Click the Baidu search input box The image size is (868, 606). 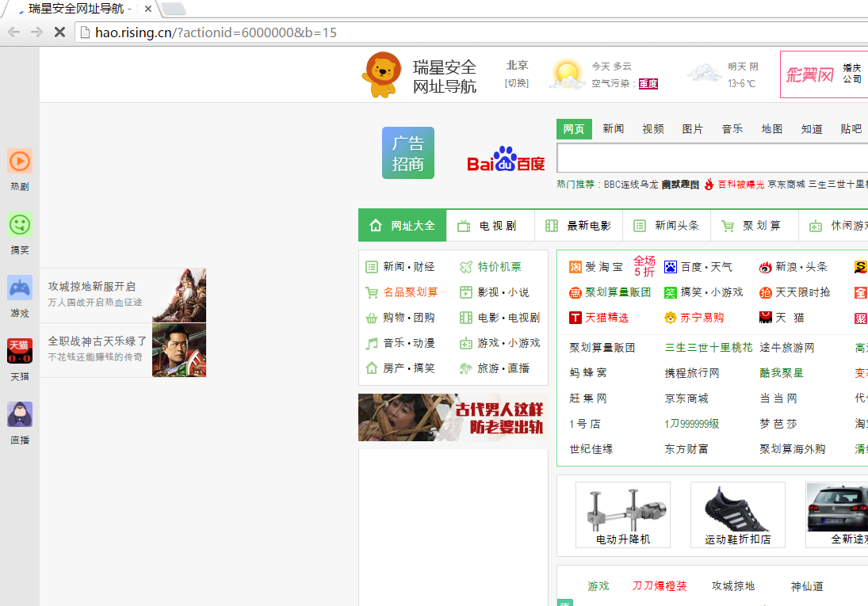click(712, 158)
